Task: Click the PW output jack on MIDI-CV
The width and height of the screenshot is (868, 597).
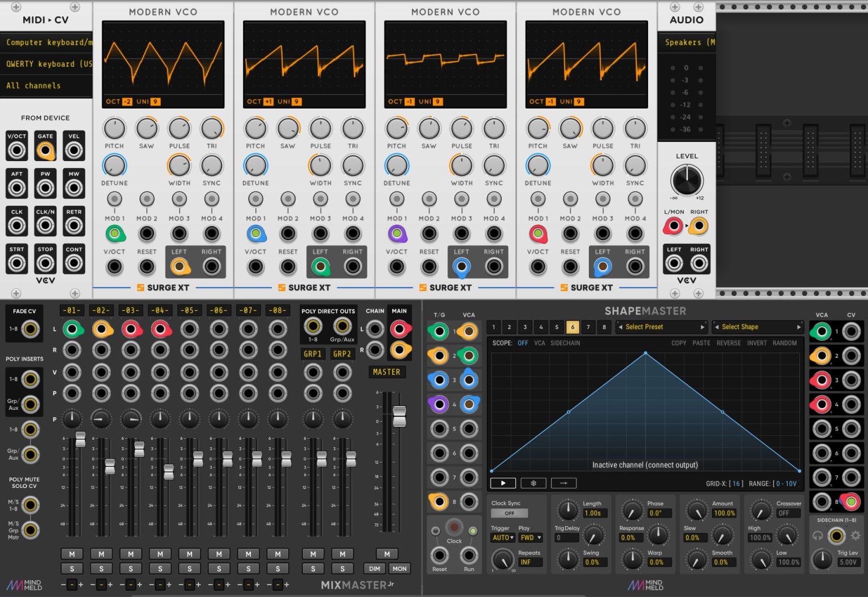Action: click(x=45, y=188)
